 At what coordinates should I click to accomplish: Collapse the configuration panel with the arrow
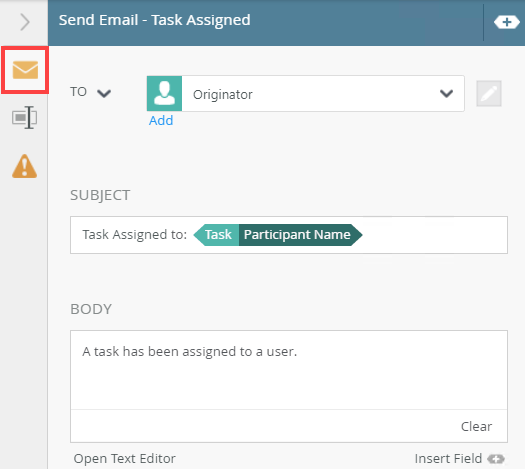click(25, 22)
